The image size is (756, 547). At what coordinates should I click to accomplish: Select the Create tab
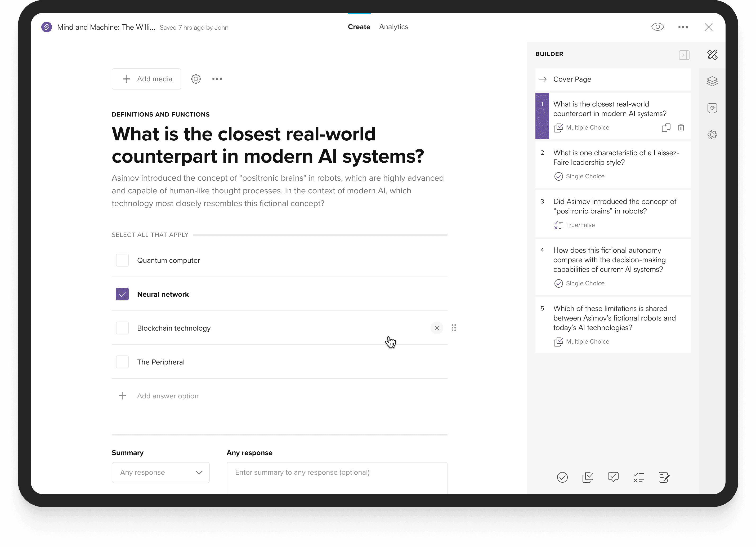point(359,27)
